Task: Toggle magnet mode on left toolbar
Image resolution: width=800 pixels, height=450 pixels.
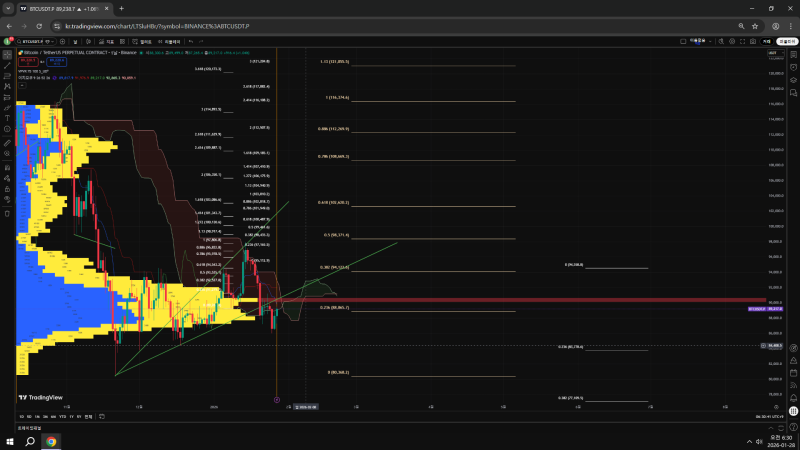Action: tap(7, 167)
